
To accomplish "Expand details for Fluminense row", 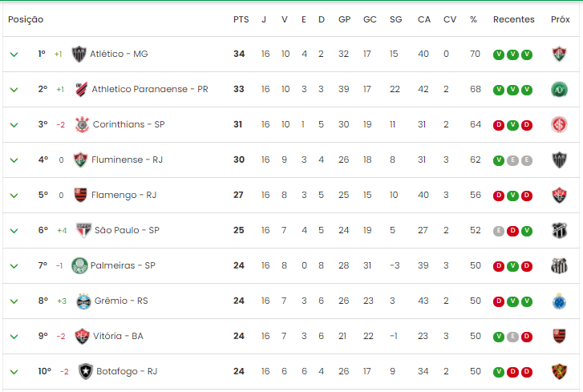I will pos(14,160).
